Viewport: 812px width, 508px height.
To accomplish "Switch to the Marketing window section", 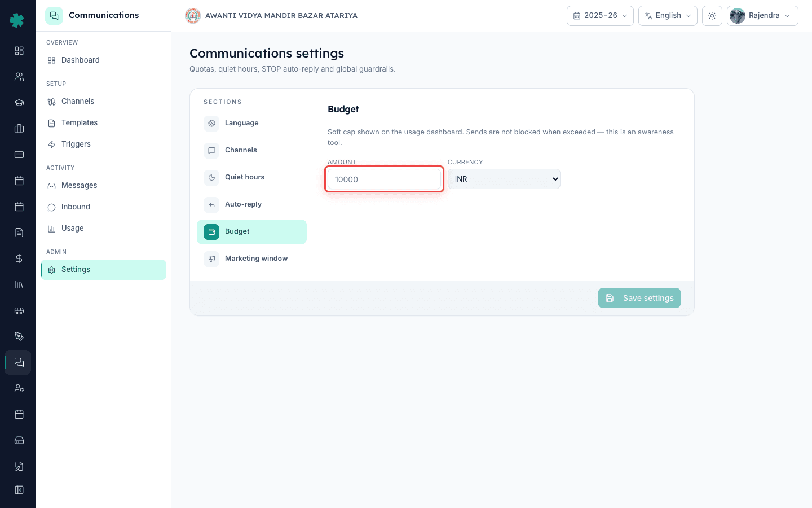I will pyautogui.click(x=251, y=259).
